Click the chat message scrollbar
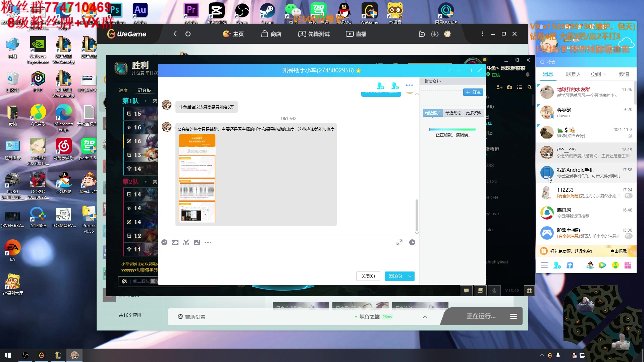 click(417, 215)
